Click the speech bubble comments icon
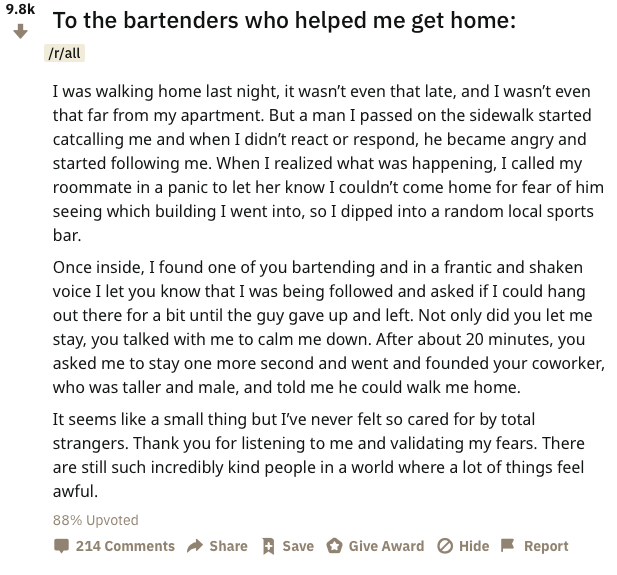Viewport: 617px width, 575px height. 61,546
